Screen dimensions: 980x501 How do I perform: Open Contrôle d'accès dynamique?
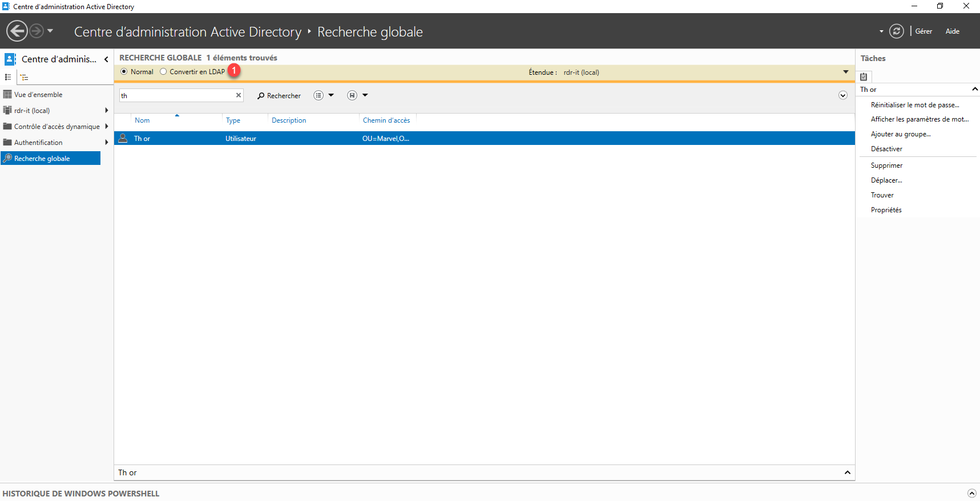coord(57,127)
